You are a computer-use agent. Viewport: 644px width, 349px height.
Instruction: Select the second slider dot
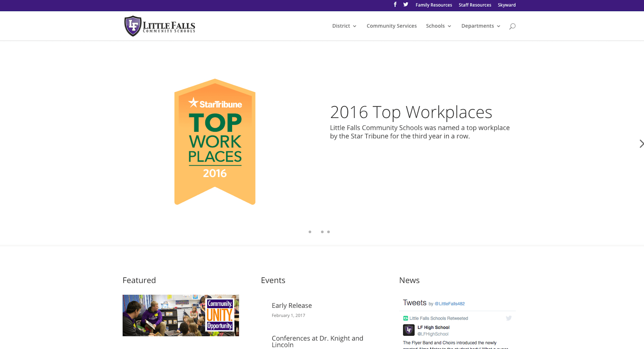click(322, 232)
